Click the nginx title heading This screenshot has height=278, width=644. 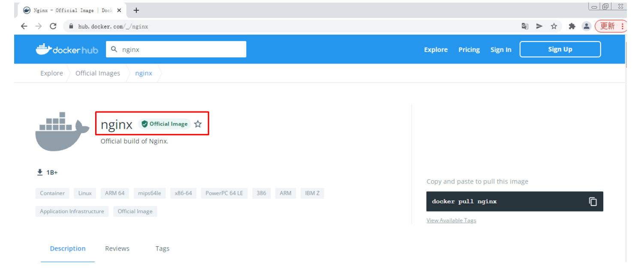[x=117, y=125]
